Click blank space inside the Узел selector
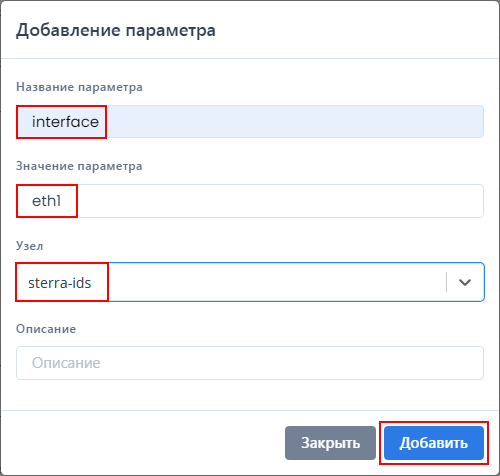500x476 pixels. [x=277, y=282]
